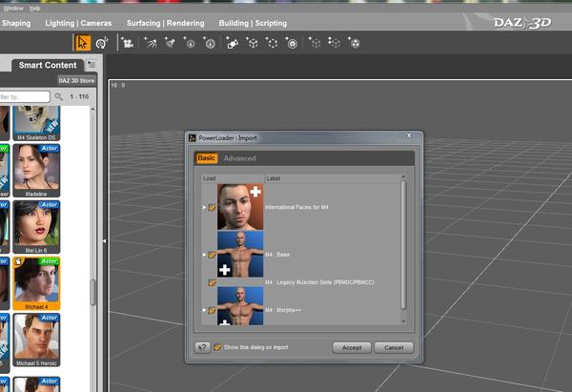Switch to the Advanced tab in PowerLoader
Screen dimensions: 572x392
(x=239, y=158)
